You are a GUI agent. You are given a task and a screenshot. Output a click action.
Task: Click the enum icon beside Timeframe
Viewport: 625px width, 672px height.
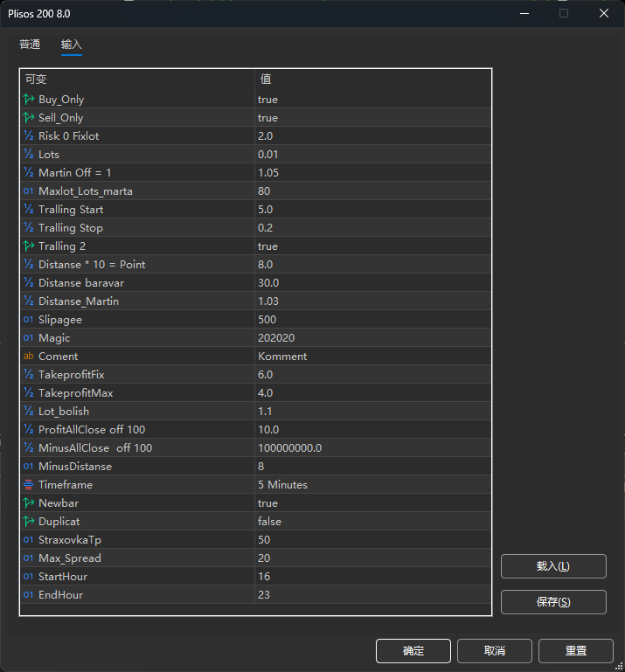[29, 485]
